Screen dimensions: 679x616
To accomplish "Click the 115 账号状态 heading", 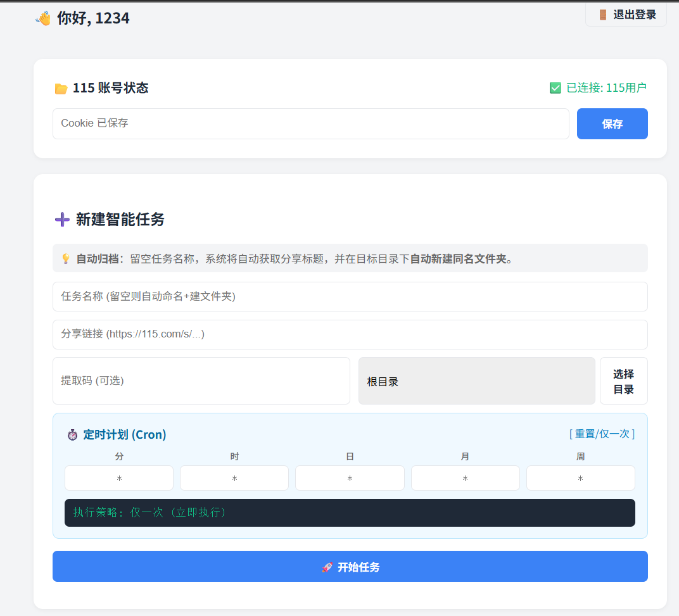I will [x=110, y=88].
